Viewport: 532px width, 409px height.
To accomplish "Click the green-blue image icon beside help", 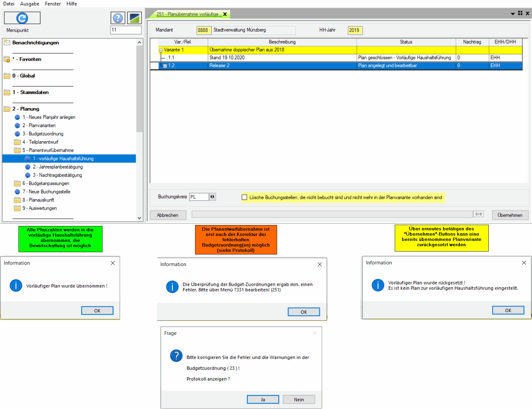I will (x=134, y=18).
